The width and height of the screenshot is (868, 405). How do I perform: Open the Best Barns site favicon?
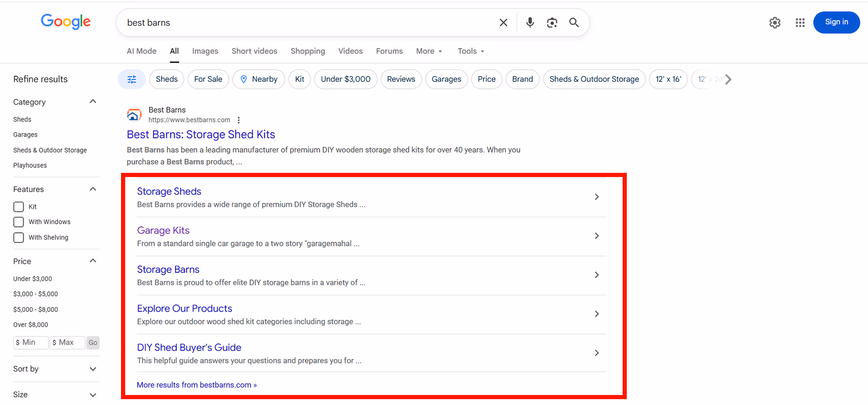(x=134, y=114)
